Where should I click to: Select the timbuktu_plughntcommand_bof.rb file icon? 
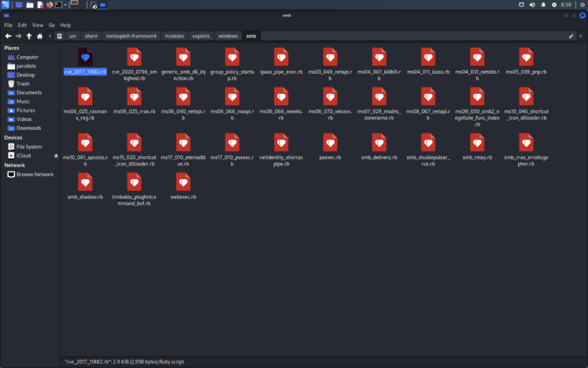click(134, 182)
